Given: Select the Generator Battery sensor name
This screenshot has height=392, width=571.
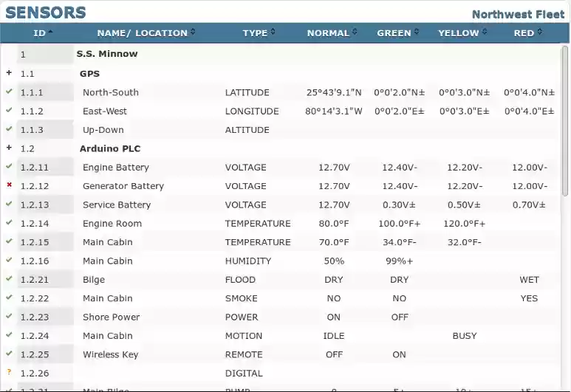Looking at the screenshot, I should 123,186.
